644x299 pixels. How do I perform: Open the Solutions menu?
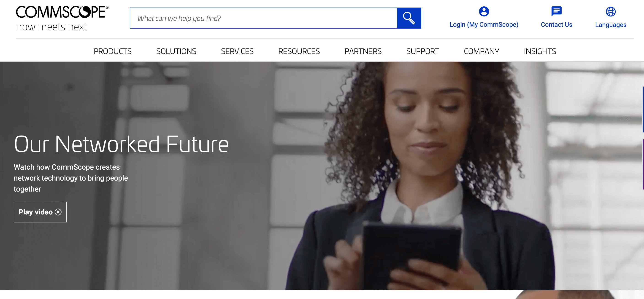(176, 51)
